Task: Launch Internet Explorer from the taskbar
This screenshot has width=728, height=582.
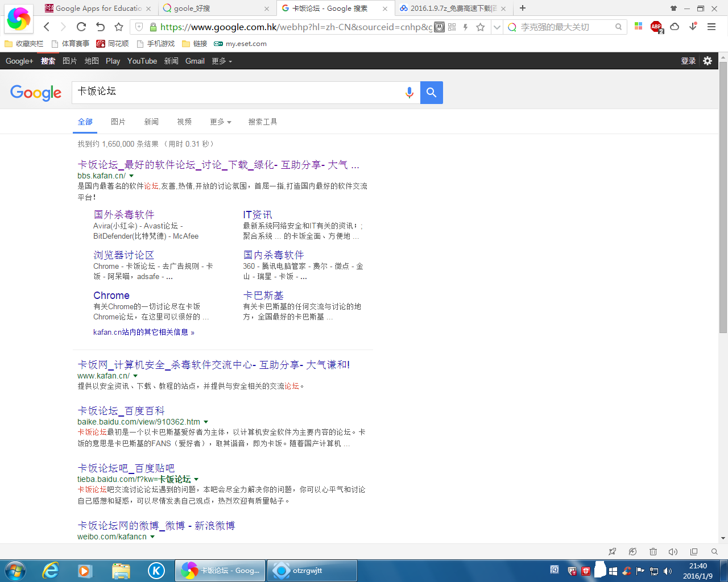Action: pos(51,571)
